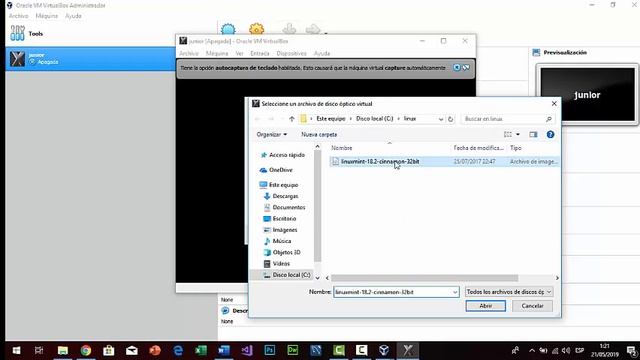Select linuxmint-18.2-cinnamon-32bit file in list
This screenshot has height=360, width=640.
tap(444, 162)
